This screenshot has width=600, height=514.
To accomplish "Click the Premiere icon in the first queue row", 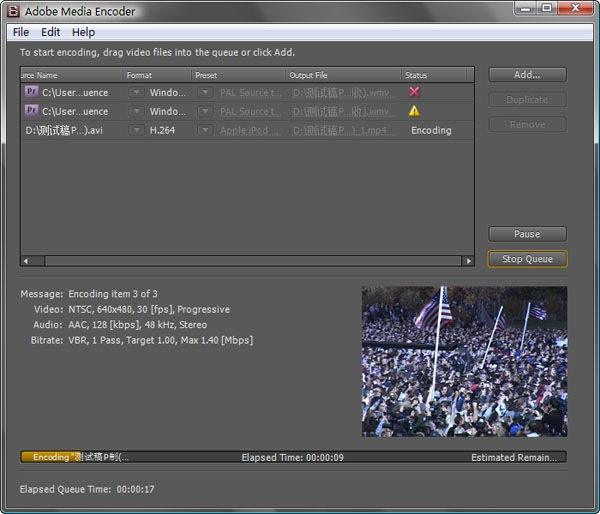I will [x=31, y=91].
